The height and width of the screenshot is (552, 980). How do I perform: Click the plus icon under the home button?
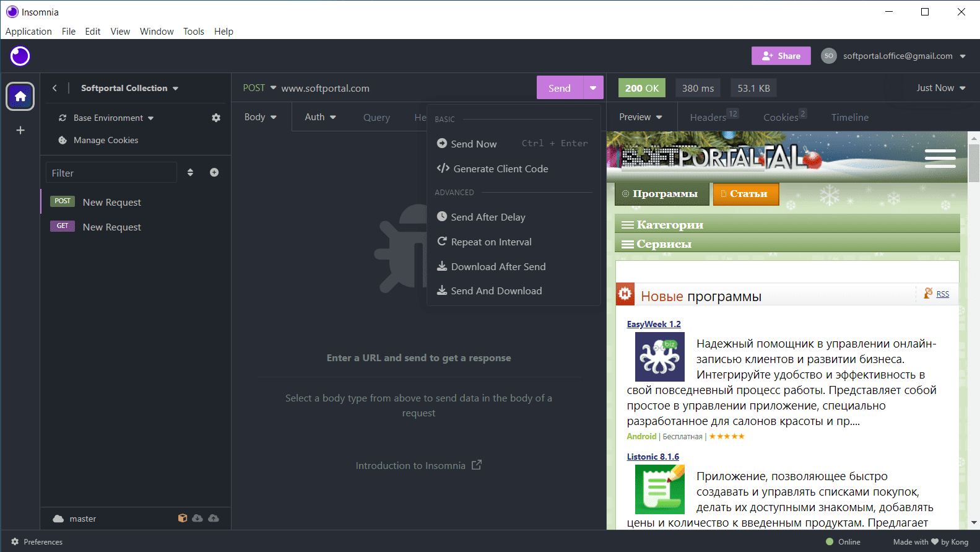[20, 130]
